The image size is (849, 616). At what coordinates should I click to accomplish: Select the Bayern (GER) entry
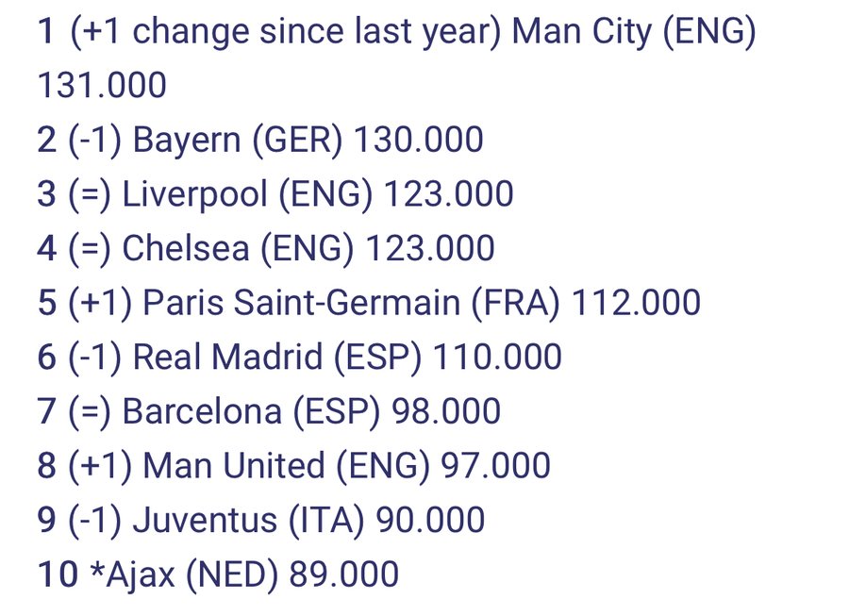(x=238, y=140)
